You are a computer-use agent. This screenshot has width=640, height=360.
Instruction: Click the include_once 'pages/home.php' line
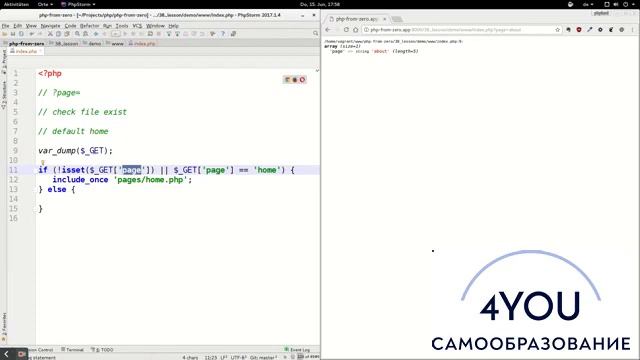pos(122,180)
